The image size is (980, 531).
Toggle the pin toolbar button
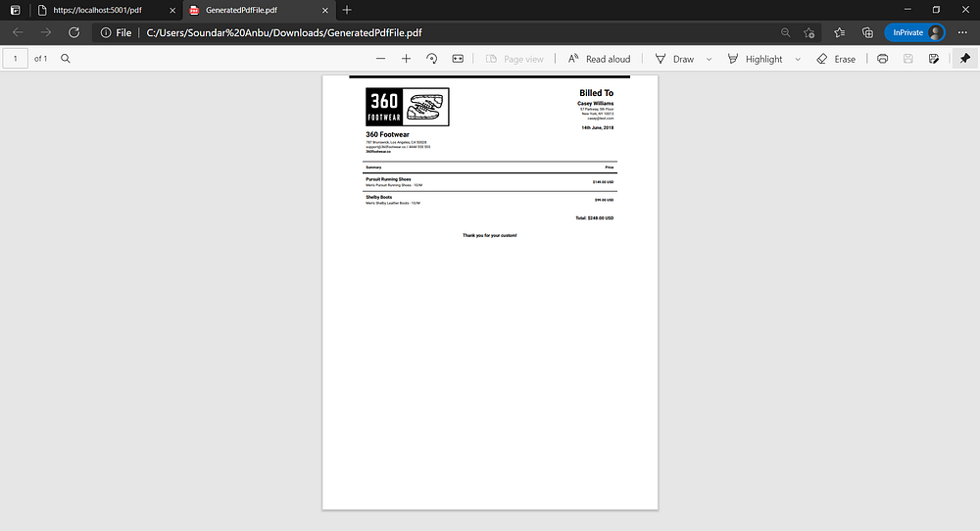pyautogui.click(x=965, y=59)
